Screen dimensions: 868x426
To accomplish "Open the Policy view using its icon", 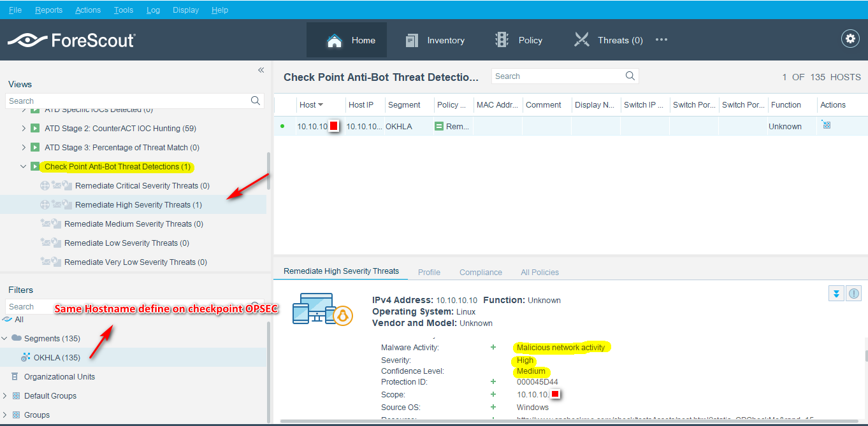I will [x=501, y=39].
